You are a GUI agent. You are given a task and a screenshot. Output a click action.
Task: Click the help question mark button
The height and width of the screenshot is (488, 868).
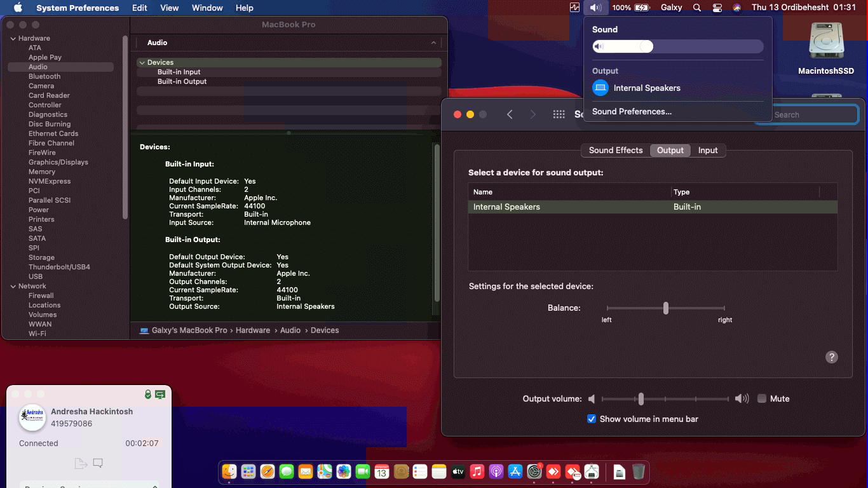[x=832, y=357]
